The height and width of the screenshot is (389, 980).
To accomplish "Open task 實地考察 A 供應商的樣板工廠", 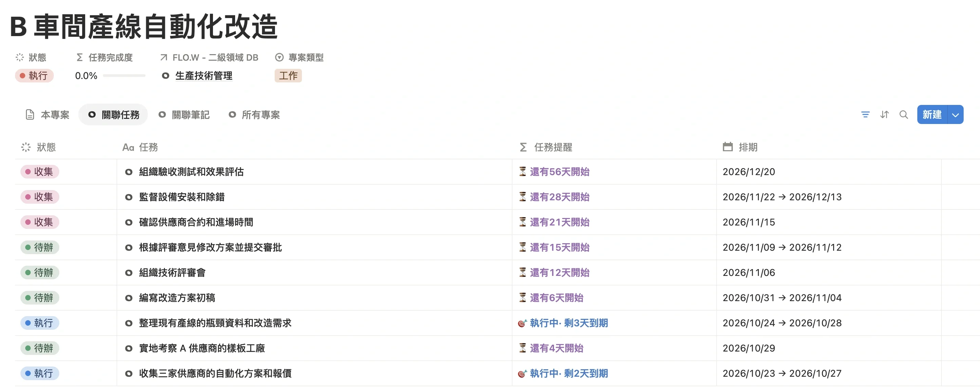I will (x=202, y=348).
